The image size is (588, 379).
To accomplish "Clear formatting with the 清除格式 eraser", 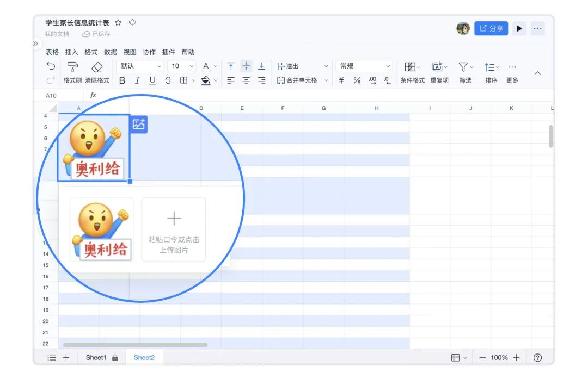I will coord(97,73).
